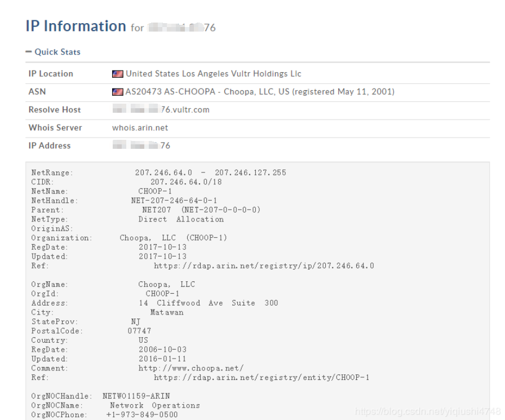This screenshot has width=505, height=420.
Task: Click OrgNOCPhone number +1-973-849-0500
Action: coord(142,414)
